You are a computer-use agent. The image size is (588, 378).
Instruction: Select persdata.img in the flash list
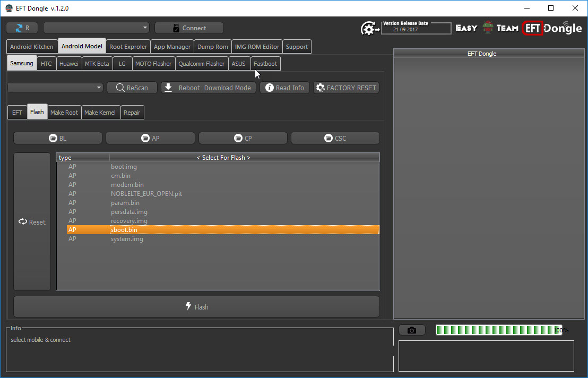[x=223, y=212]
